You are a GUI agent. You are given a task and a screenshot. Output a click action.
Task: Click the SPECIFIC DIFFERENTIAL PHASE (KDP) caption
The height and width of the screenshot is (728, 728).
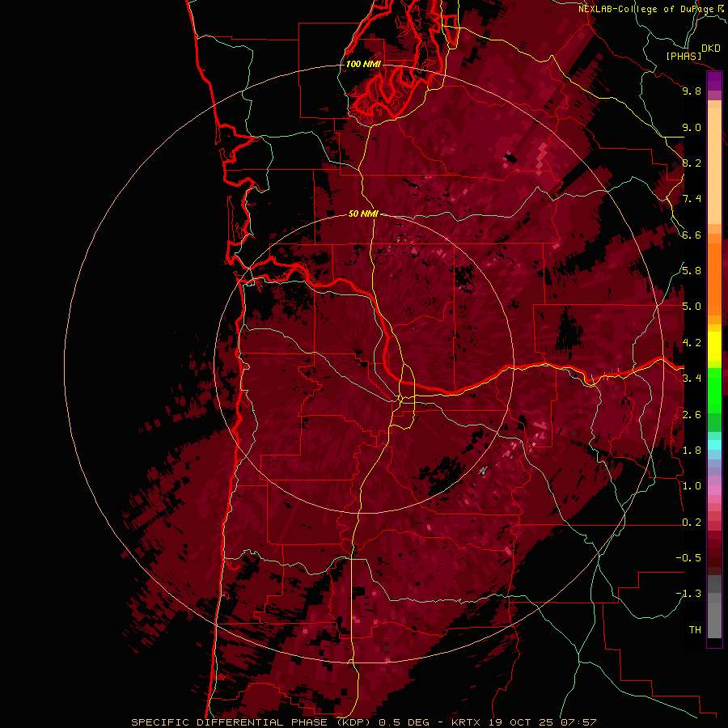point(249,722)
